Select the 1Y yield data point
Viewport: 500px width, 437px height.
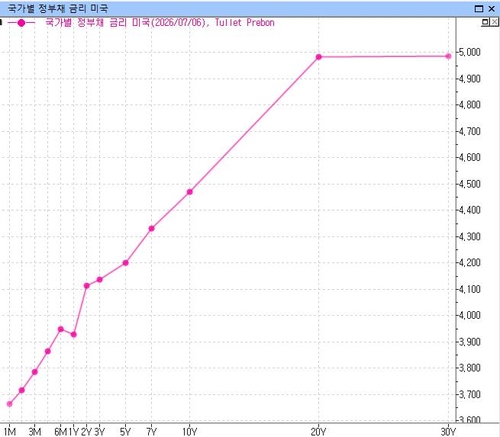pos(74,334)
